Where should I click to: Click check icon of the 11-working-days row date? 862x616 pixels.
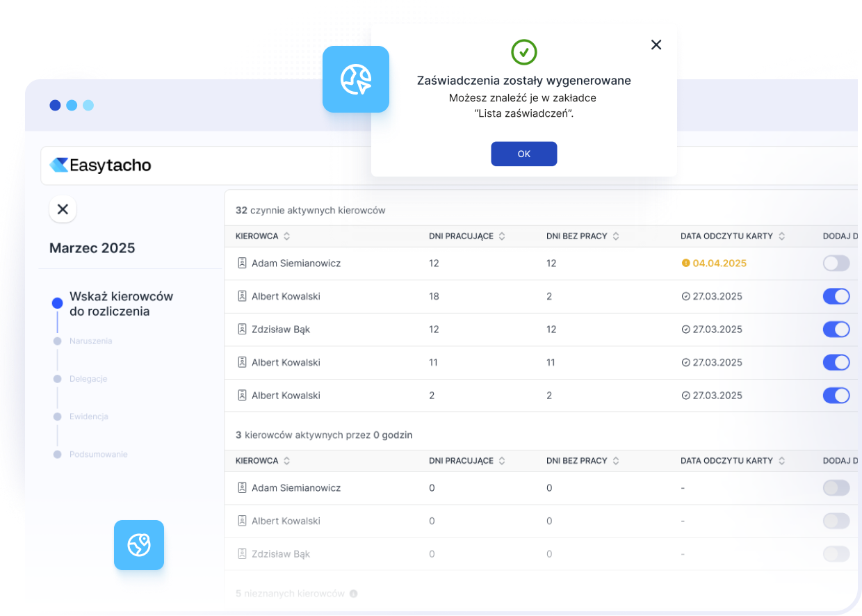click(x=685, y=363)
